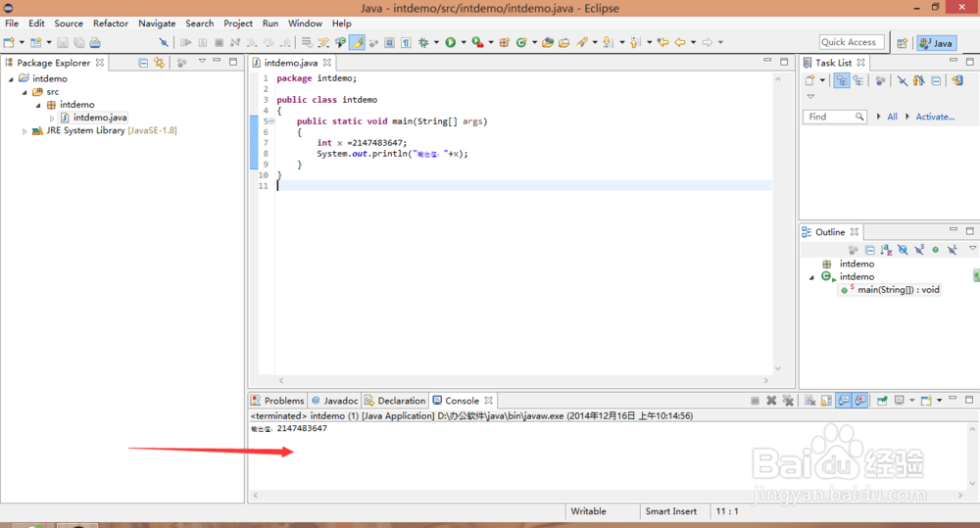Run the program with green Run button
The height and width of the screenshot is (528, 980).
[451, 42]
